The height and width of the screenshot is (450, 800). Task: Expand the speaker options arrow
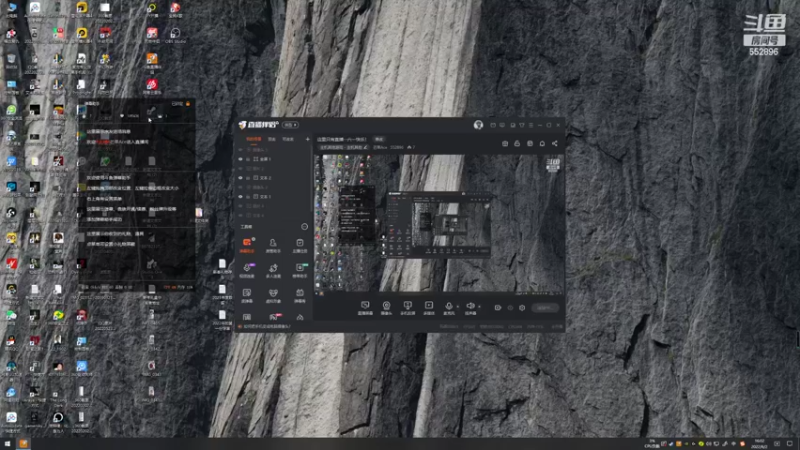[479, 307]
